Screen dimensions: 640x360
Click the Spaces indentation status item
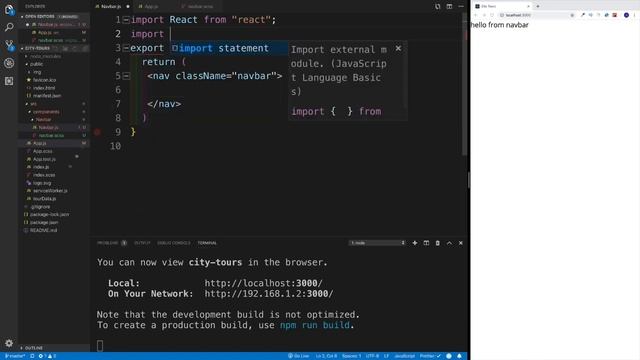coord(351,356)
